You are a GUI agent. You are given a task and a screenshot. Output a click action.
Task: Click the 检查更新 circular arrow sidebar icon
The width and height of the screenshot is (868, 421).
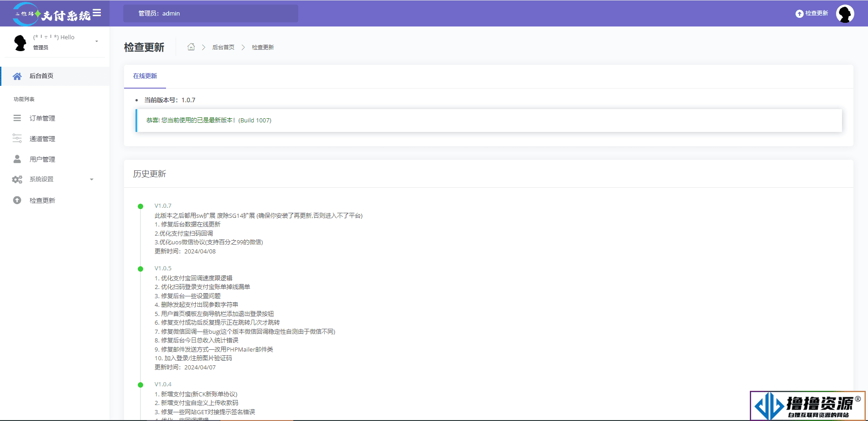[17, 200]
